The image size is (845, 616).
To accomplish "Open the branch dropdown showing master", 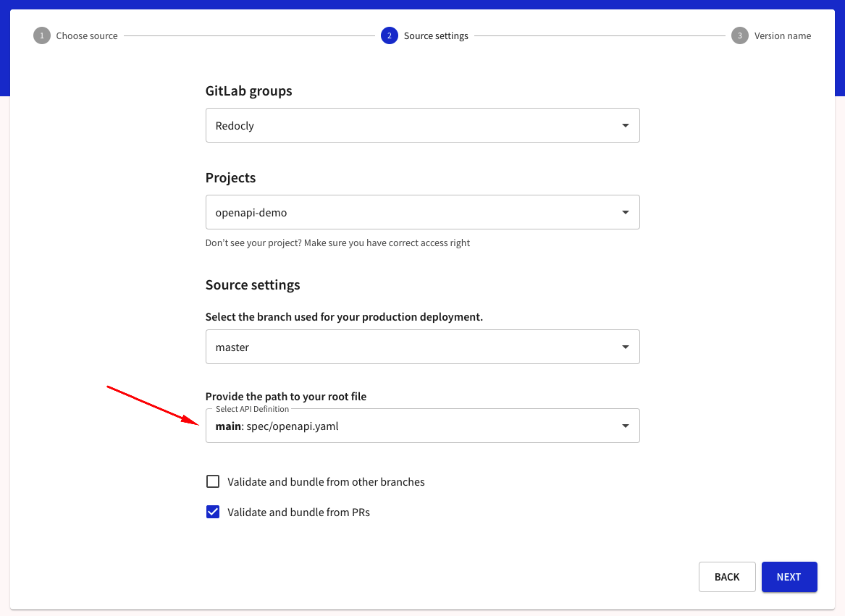I will point(423,347).
